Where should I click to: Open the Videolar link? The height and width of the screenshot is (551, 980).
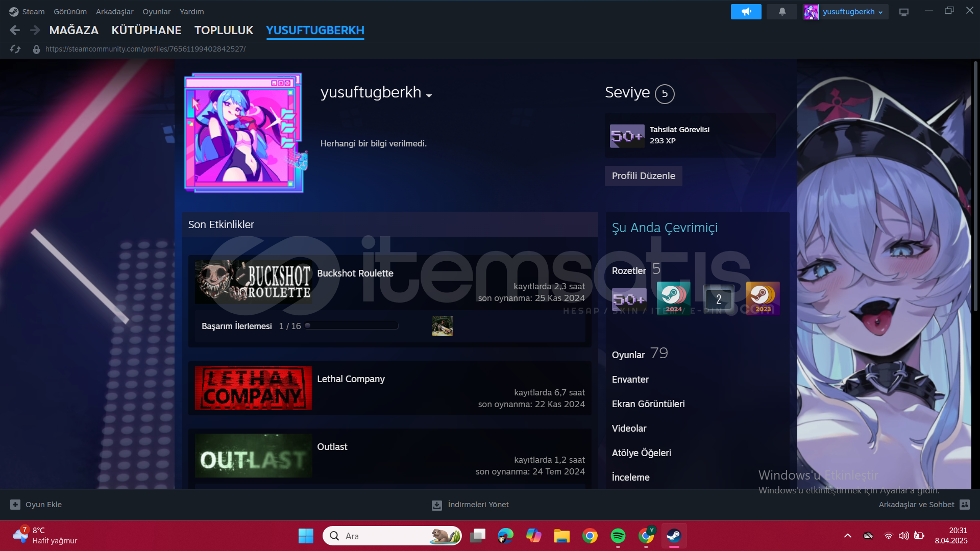[x=629, y=429]
